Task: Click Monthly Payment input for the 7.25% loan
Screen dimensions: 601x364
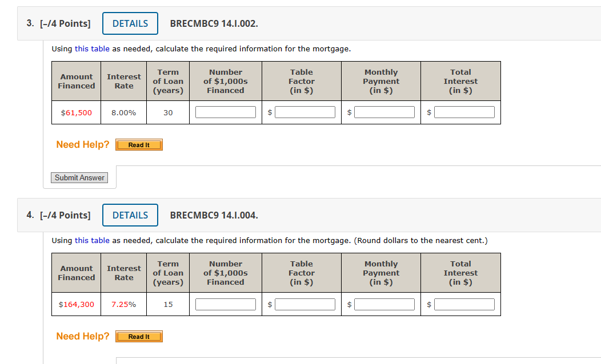Action: (384, 304)
